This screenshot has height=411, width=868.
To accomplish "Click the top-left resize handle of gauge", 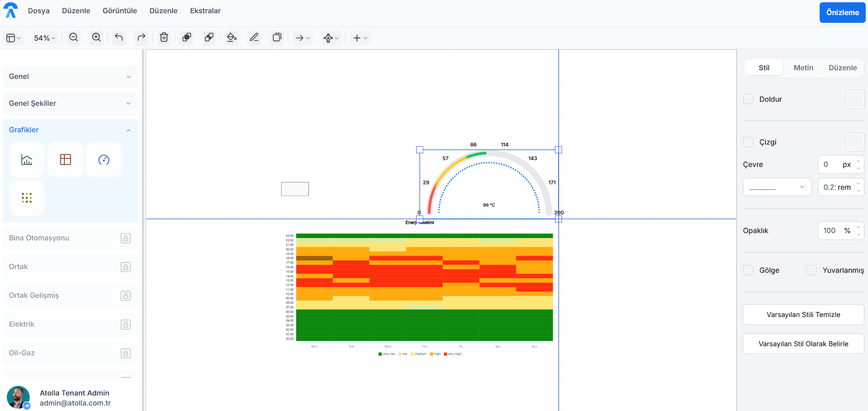I will click(420, 150).
